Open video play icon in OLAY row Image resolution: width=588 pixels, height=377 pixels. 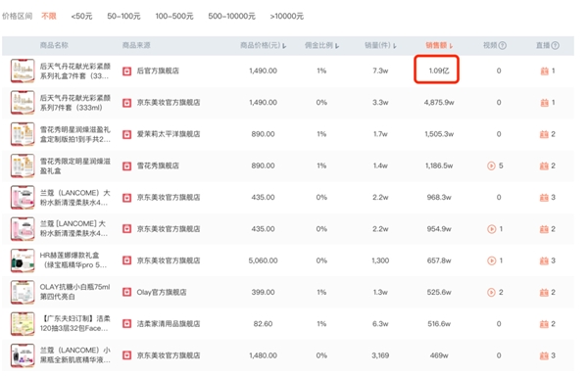(491, 293)
